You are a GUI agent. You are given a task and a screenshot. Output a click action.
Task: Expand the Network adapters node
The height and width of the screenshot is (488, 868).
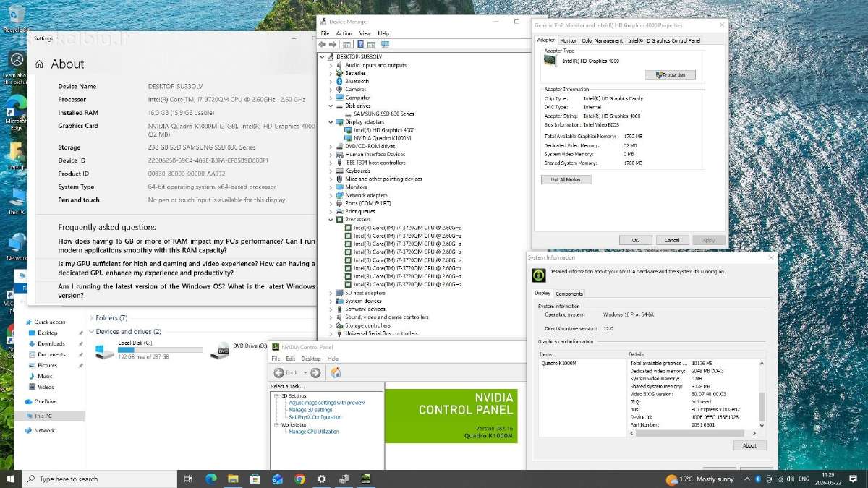(x=331, y=195)
